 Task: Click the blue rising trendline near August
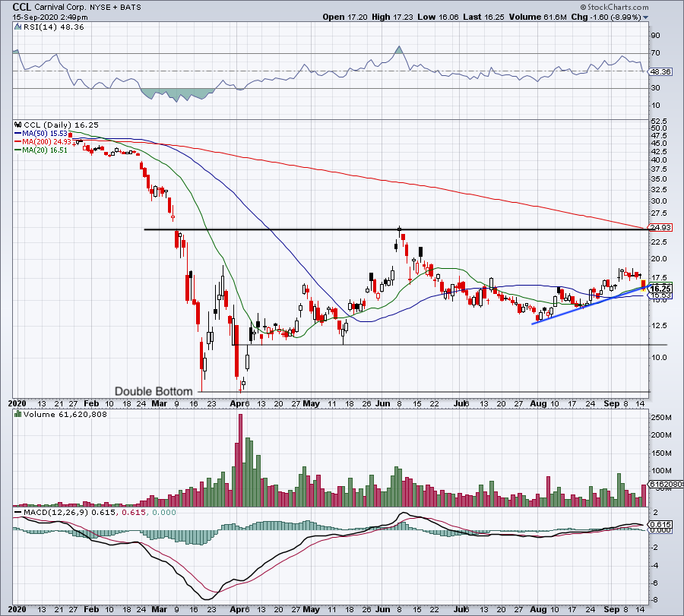(x=590, y=305)
